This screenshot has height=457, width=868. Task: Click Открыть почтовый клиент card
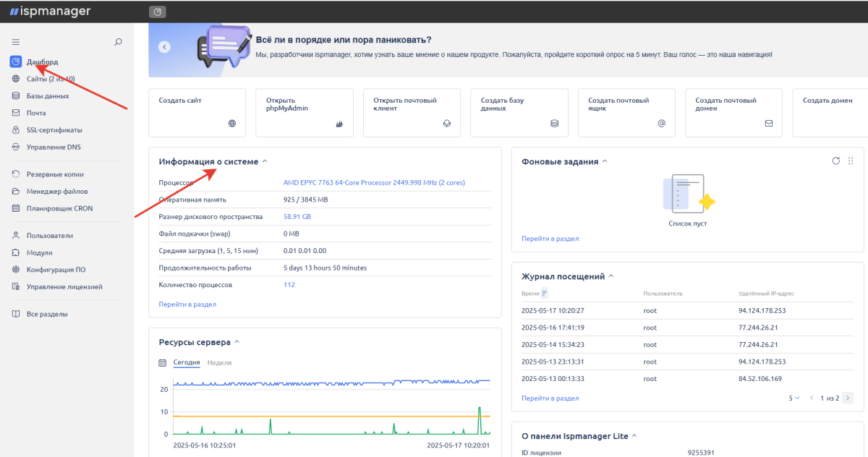[412, 113]
